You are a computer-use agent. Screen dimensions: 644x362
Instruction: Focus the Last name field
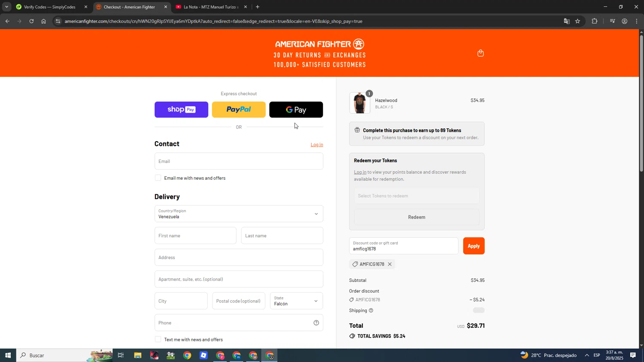click(282, 235)
